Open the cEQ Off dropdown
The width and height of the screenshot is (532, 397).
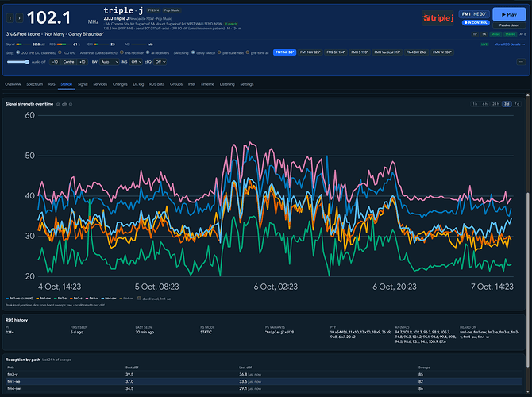coord(160,62)
